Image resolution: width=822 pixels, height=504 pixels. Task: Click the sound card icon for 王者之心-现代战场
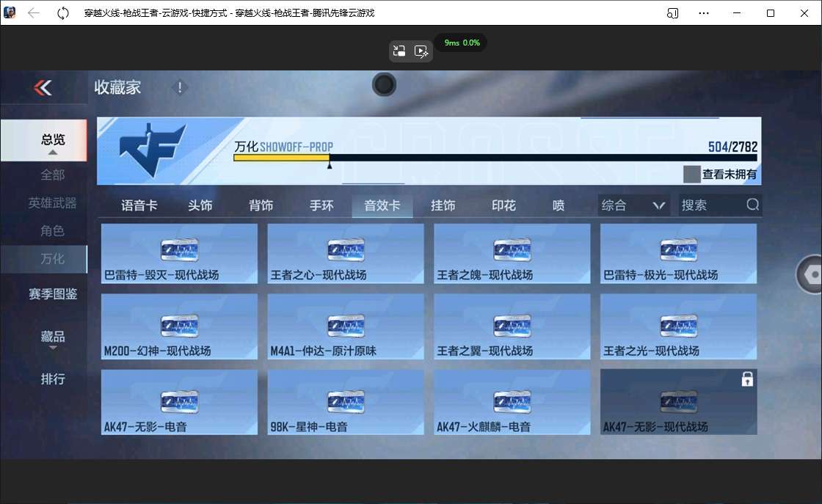[346, 250]
